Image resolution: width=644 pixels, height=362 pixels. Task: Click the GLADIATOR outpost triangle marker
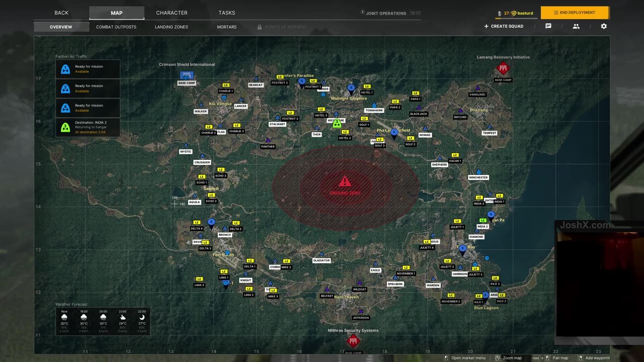[321, 254]
